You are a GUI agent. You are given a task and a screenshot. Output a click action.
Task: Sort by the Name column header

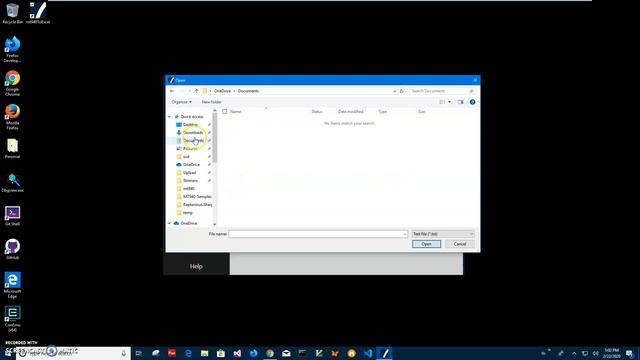pyautogui.click(x=236, y=111)
